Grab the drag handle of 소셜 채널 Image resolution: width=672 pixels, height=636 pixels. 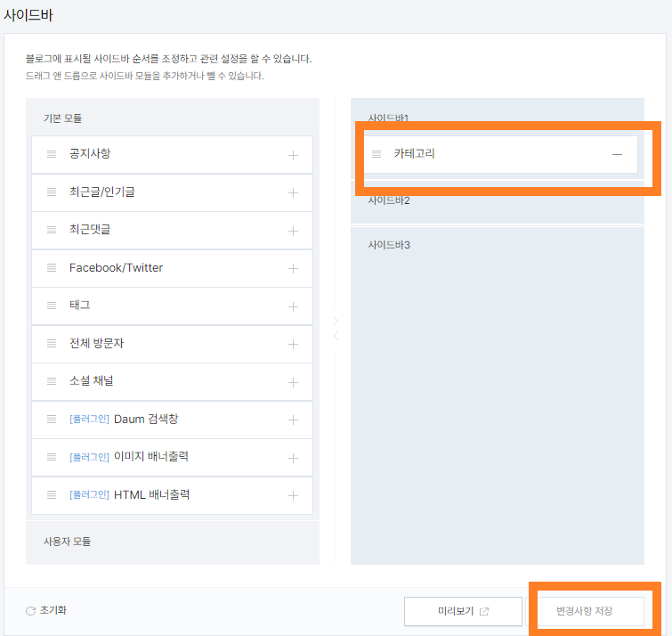[52, 381]
